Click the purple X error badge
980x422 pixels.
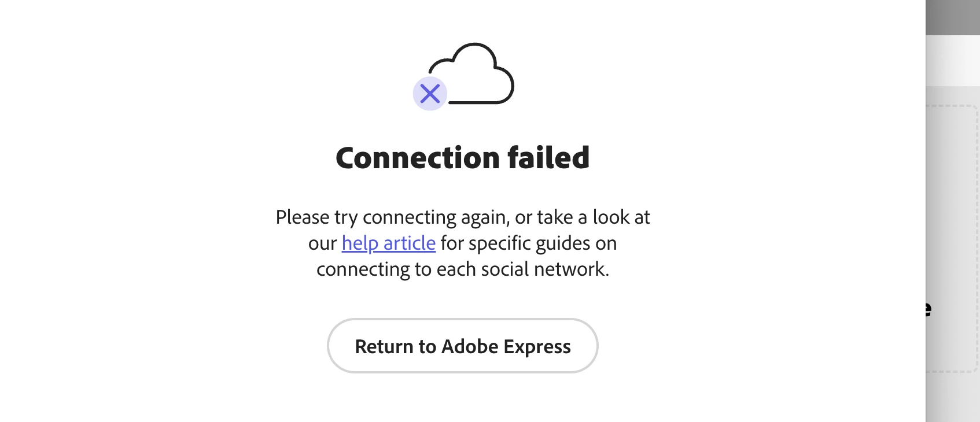click(x=430, y=93)
